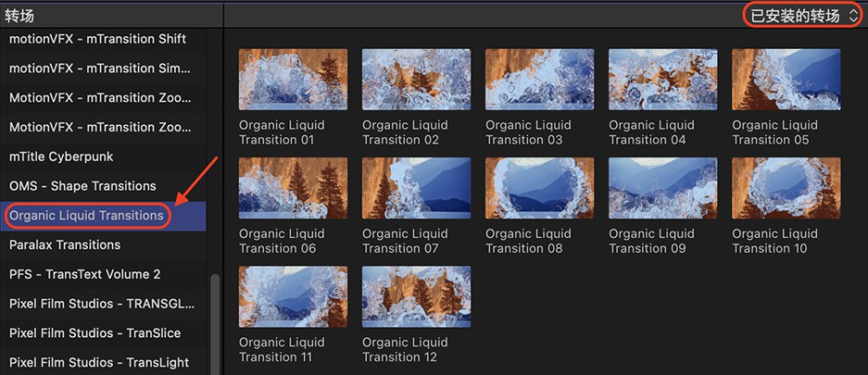Select Organic Liquid Transition 01 thumbnail
Screen dimensions: 868x375
(x=293, y=79)
